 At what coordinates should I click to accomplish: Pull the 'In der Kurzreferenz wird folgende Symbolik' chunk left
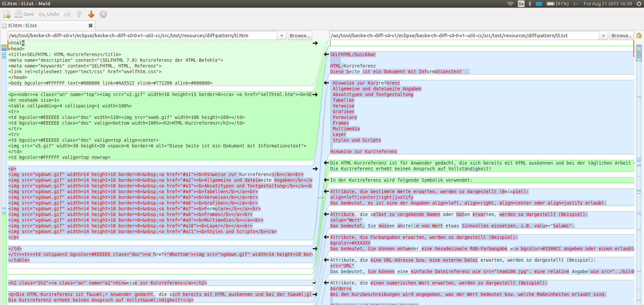[x=326, y=180]
